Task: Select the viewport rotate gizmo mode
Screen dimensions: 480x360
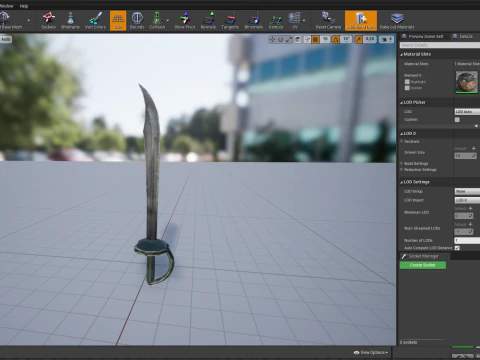Action: 281,40
